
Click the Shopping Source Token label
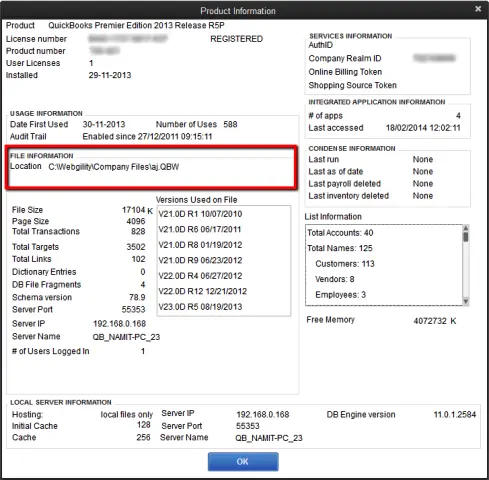pyautogui.click(x=353, y=85)
